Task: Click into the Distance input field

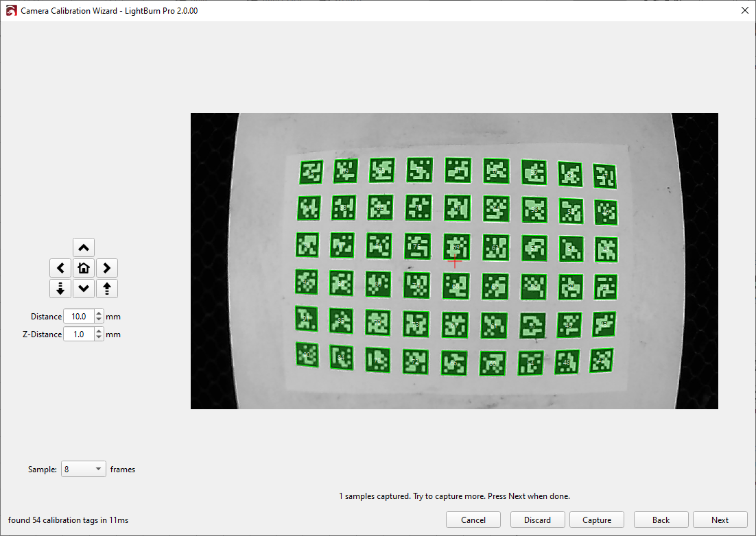Action: coord(78,317)
